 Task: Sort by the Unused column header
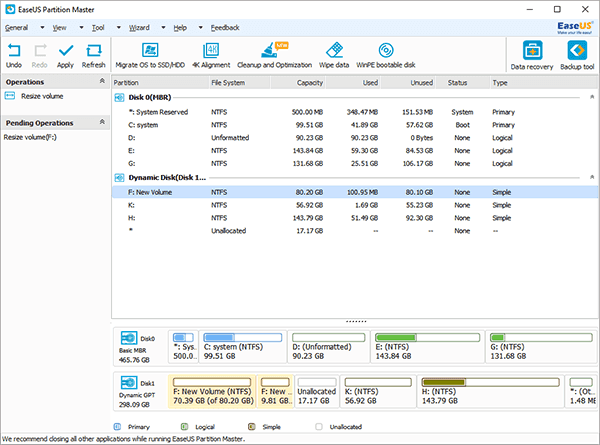(408, 83)
